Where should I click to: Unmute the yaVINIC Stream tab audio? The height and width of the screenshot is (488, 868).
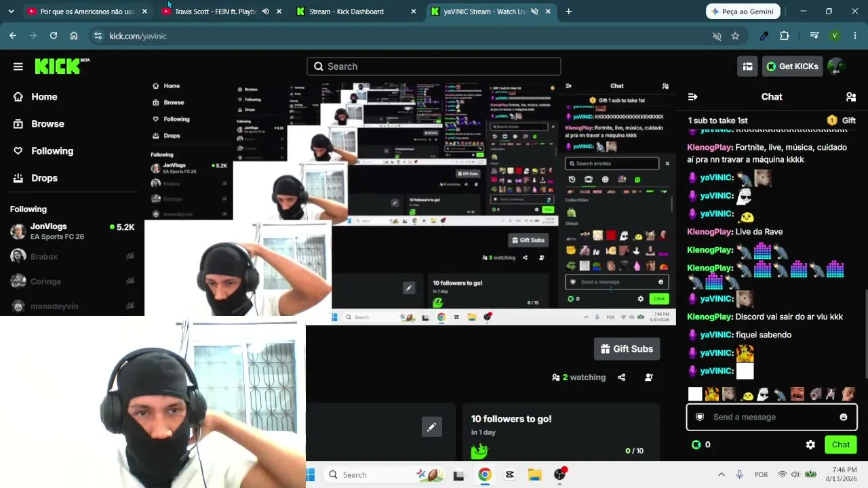tap(534, 12)
